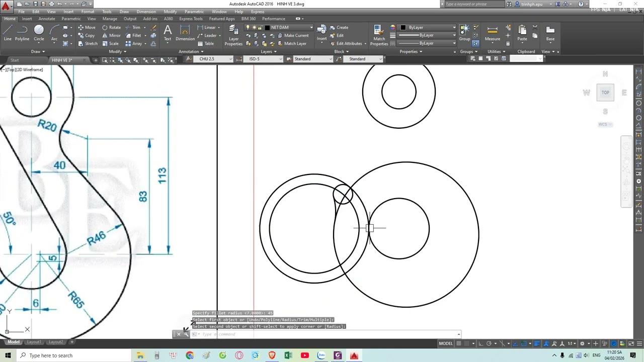Open the Dimension menu
The height and width of the screenshot is (362, 644).
point(146,12)
